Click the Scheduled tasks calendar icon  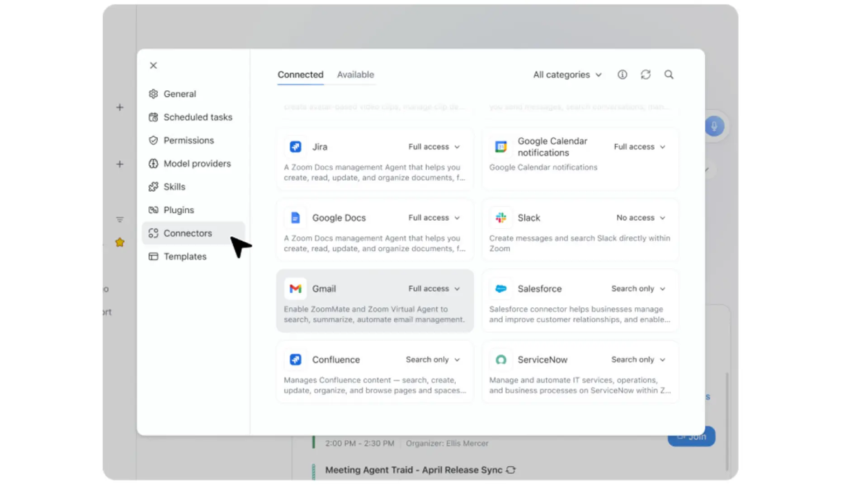[153, 117]
